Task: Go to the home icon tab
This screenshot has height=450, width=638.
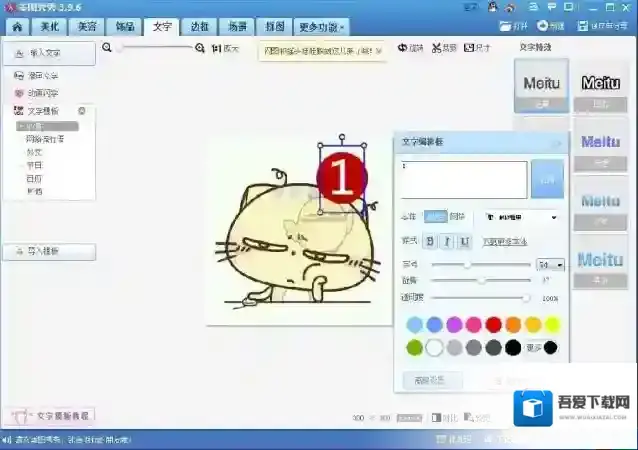Action: (x=17, y=27)
